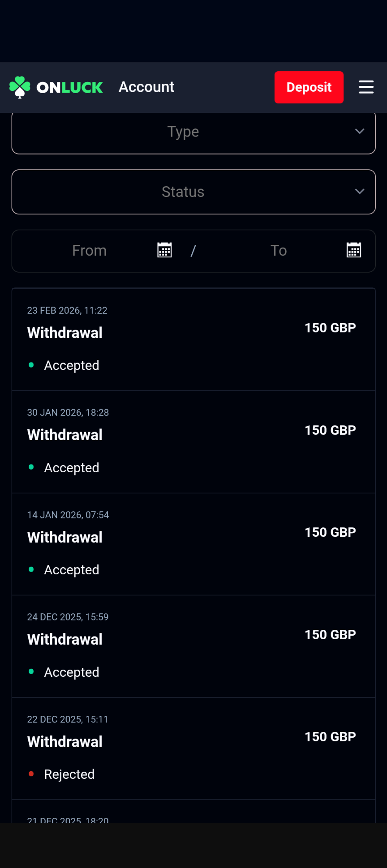This screenshot has width=387, height=868.
Task: Click the From date input field
Action: click(x=90, y=251)
